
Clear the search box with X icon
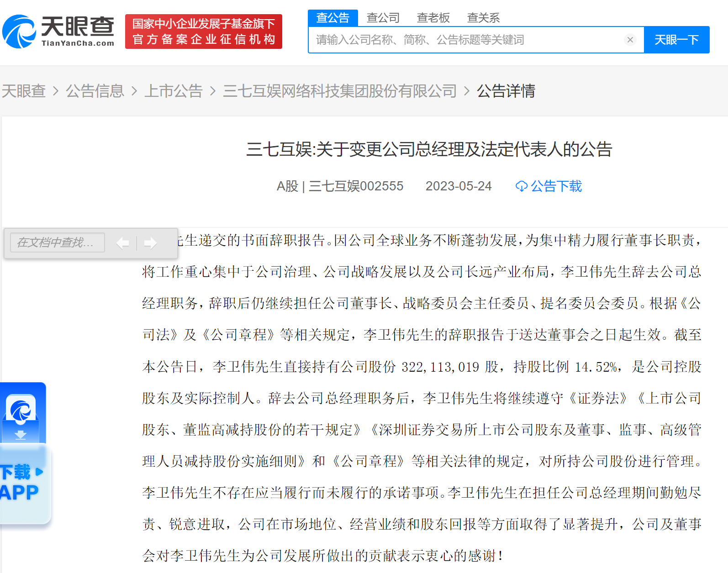630,40
